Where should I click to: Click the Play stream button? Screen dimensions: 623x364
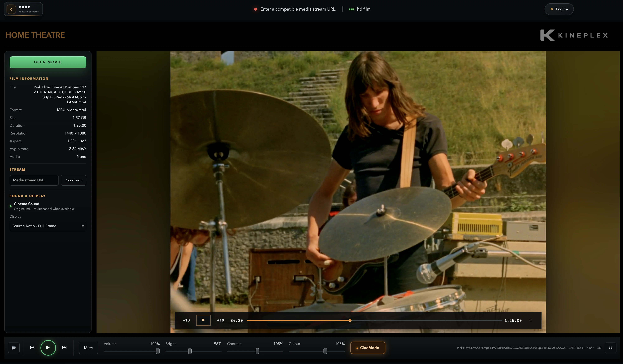pyautogui.click(x=73, y=180)
